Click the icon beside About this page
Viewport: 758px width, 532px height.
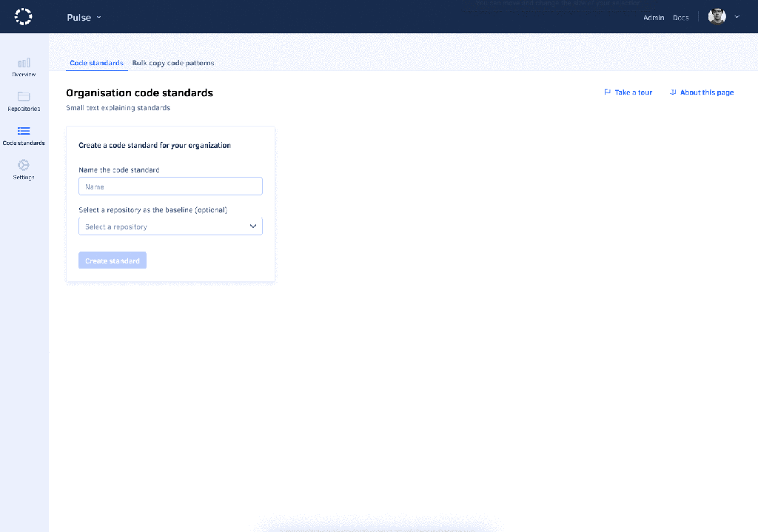[x=673, y=92]
